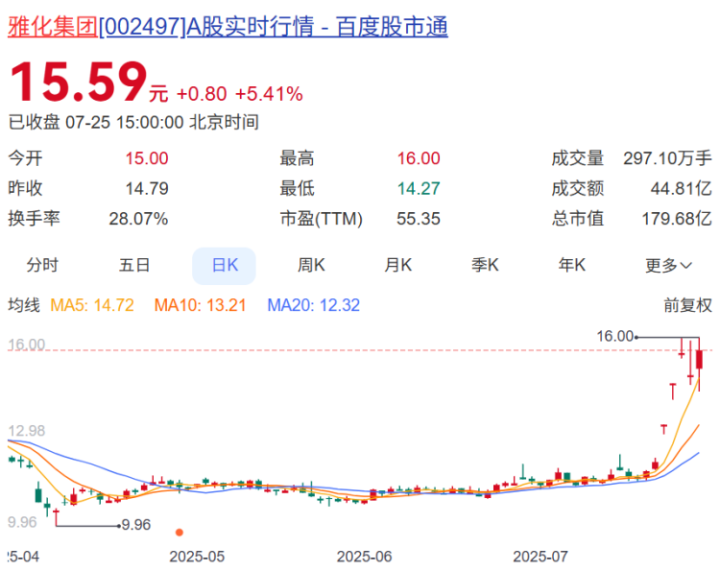Click the 前复权 adjustment option
720x571 pixels.
coord(687,305)
